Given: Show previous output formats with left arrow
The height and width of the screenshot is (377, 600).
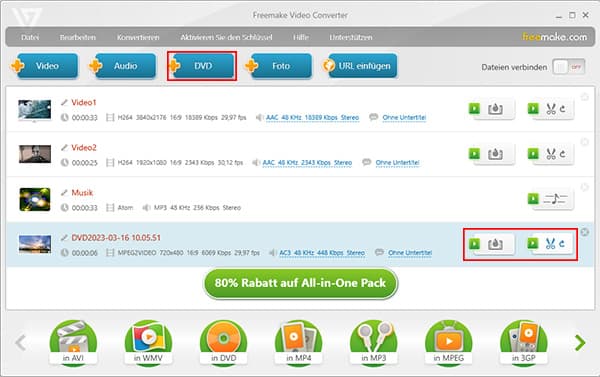Looking at the screenshot, I should coord(20,343).
